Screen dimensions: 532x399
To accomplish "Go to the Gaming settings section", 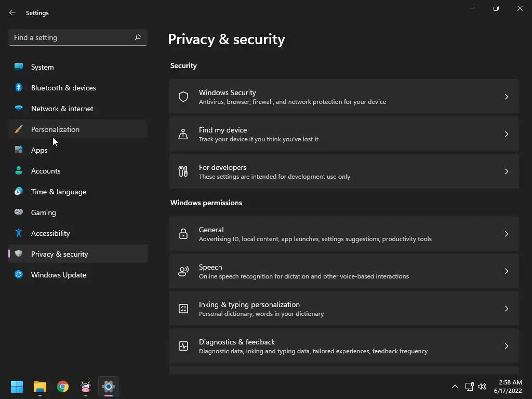I will (43, 212).
